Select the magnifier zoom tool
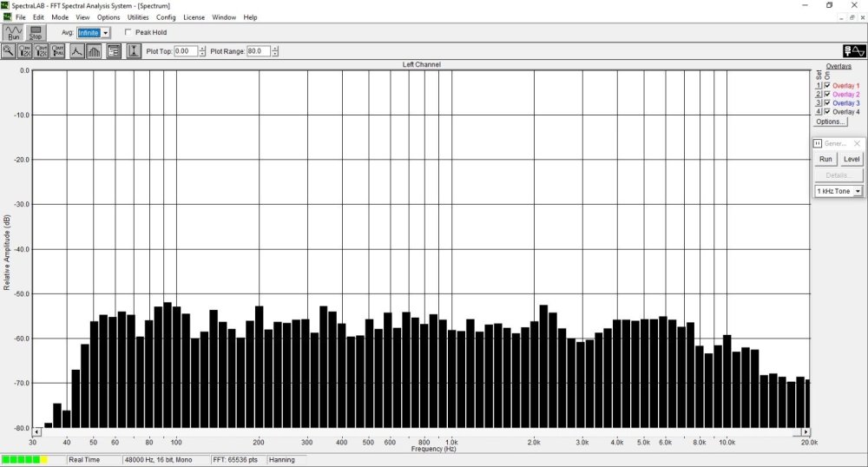This screenshot has height=467, width=868. pyautogui.click(x=9, y=51)
